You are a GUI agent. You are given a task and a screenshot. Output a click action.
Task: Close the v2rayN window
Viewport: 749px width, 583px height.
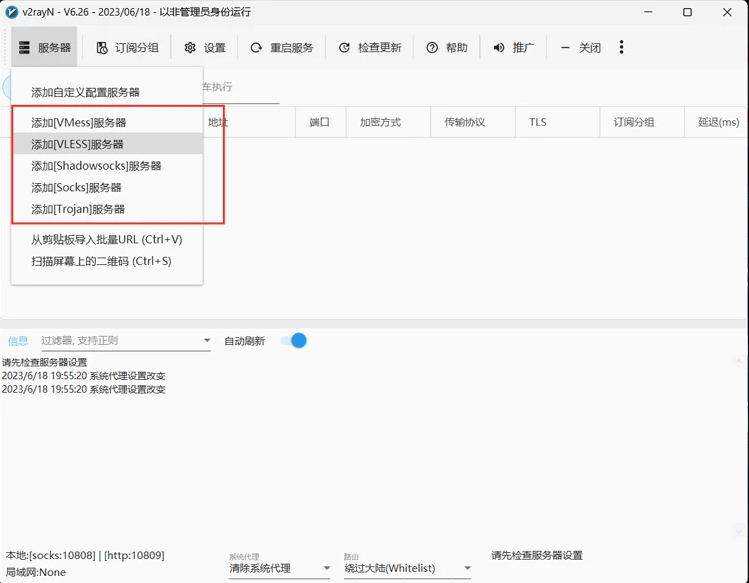727,12
